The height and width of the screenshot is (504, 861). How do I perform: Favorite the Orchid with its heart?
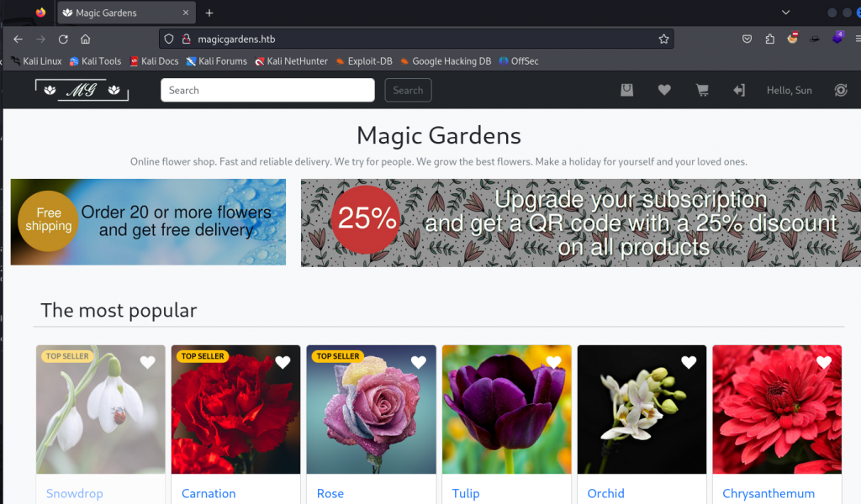(x=689, y=362)
